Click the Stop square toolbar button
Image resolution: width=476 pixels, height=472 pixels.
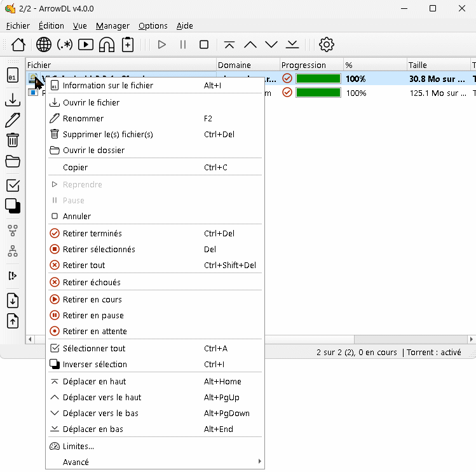pos(204,44)
